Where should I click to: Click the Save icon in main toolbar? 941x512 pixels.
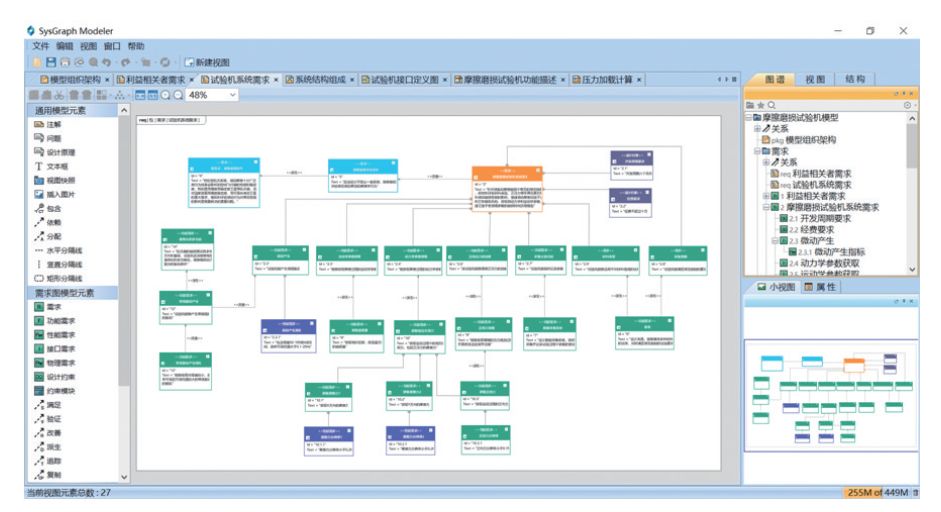(x=51, y=62)
